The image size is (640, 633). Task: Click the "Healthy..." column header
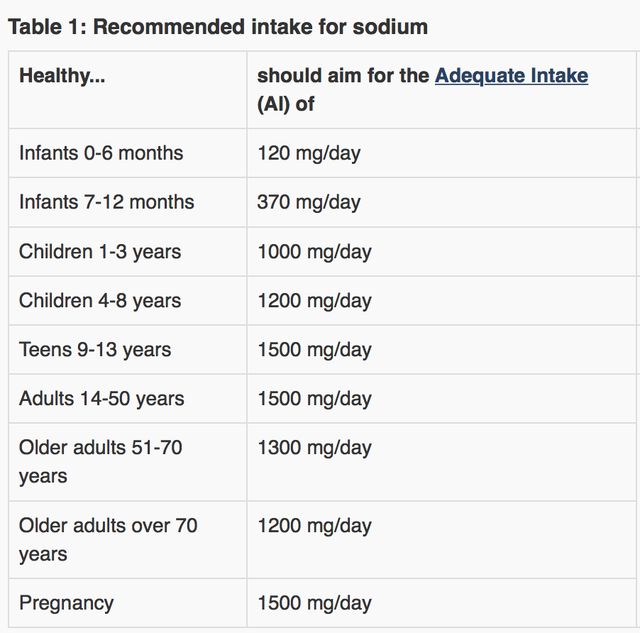point(62,76)
